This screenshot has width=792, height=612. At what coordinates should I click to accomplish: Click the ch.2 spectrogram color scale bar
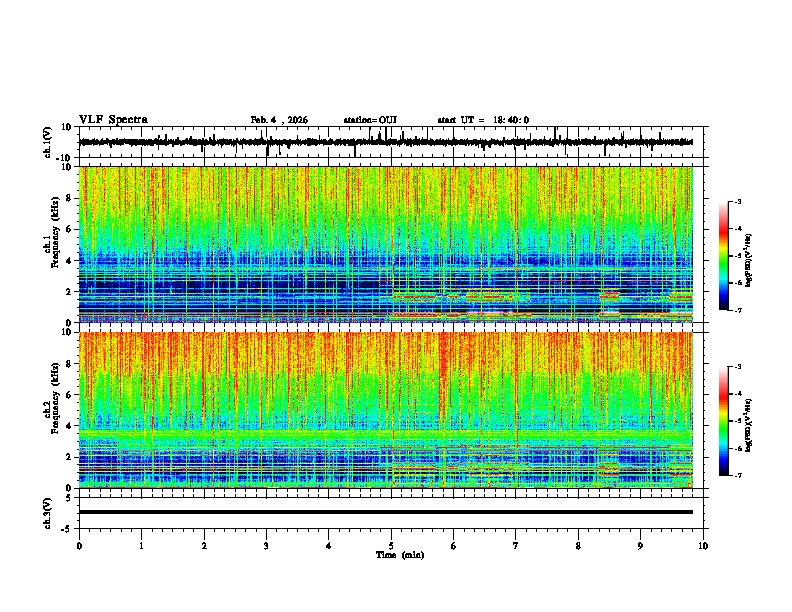(x=723, y=421)
